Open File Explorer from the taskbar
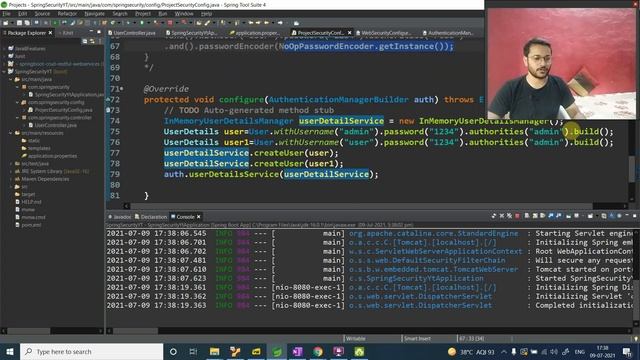The image size is (640, 360). click(x=214, y=351)
